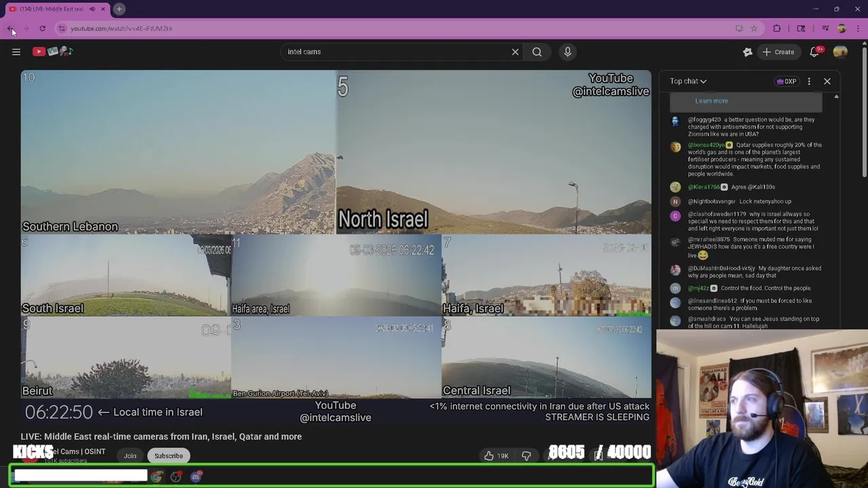
Task: Install app icon in address bar
Action: pyautogui.click(x=739, y=28)
